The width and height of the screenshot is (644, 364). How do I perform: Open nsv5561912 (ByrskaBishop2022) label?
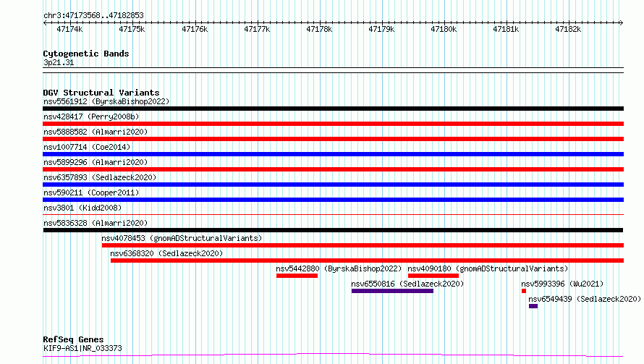click(106, 101)
